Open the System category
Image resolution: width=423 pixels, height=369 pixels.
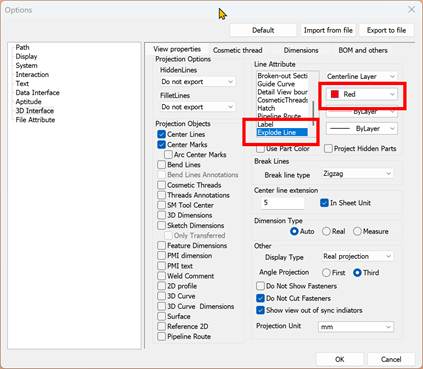26,65
